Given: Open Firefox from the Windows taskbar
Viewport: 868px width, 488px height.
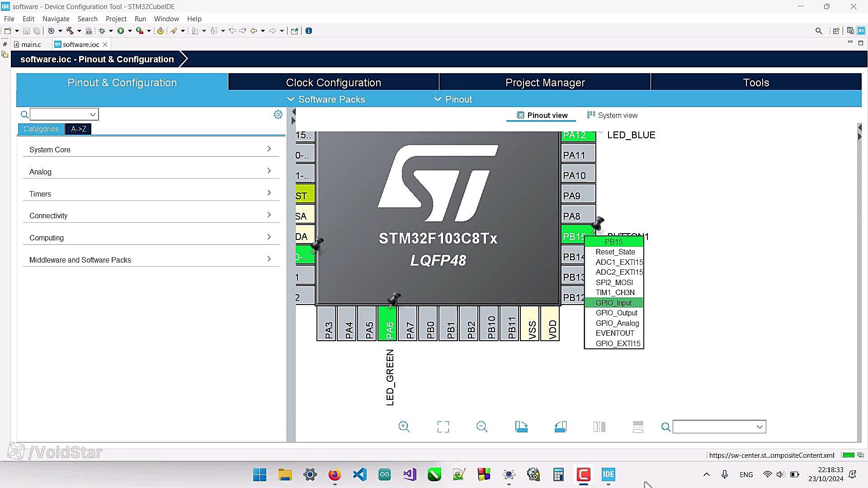Looking at the screenshot, I should [335, 474].
